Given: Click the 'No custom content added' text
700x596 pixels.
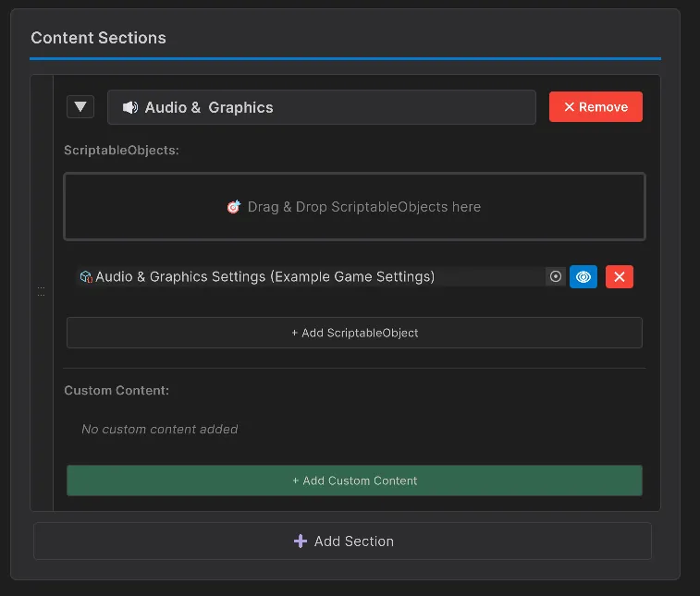Looking at the screenshot, I should 160,429.
